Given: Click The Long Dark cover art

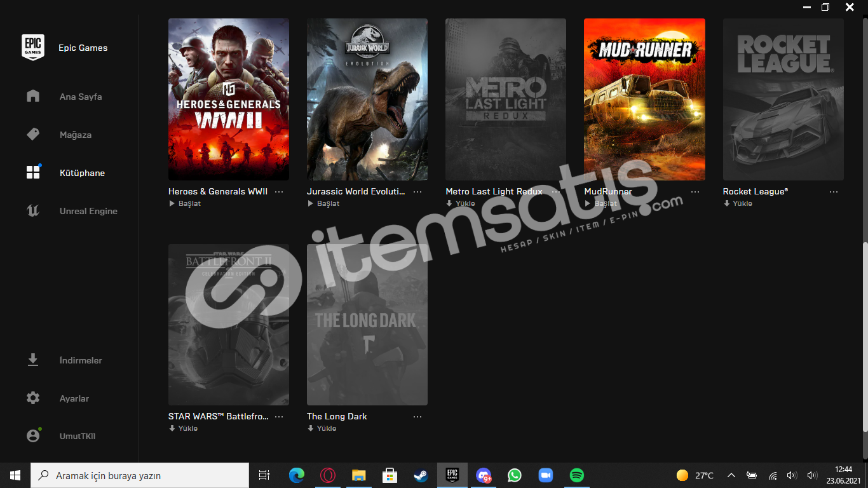Looking at the screenshot, I should point(367,324).
